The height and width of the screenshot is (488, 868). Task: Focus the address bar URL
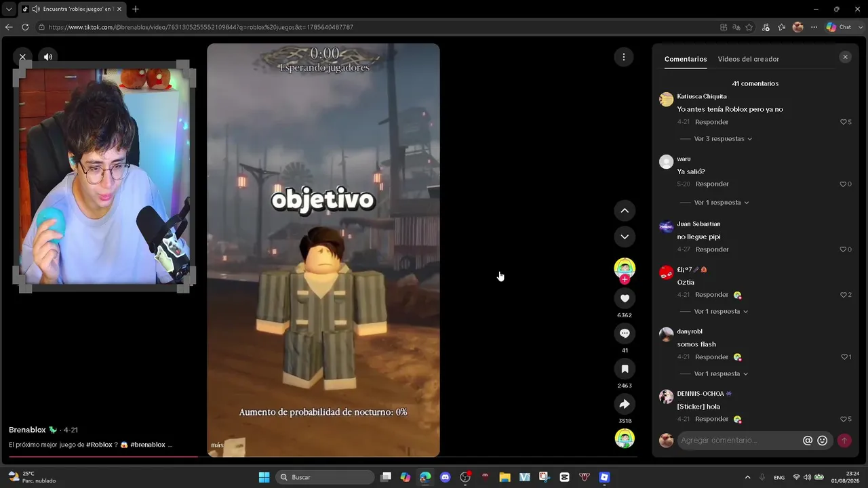pos(201,27)
